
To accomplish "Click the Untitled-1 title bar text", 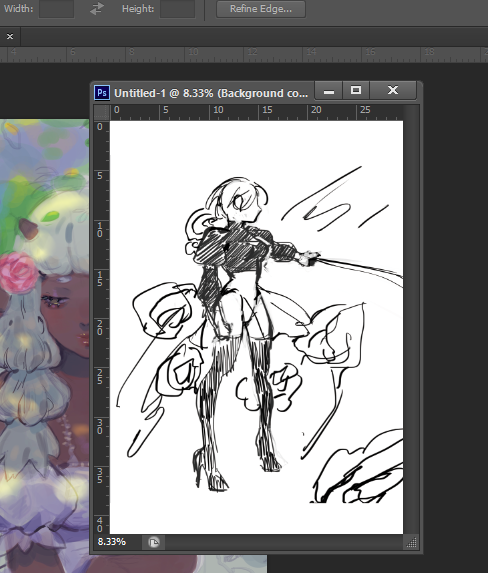I will click(x=211, y=93).
